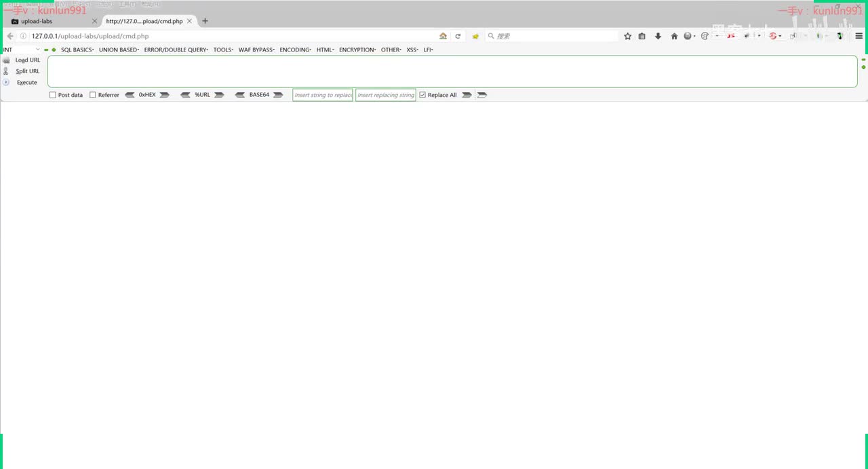Close the cmd.php tab

coord(189,21)
